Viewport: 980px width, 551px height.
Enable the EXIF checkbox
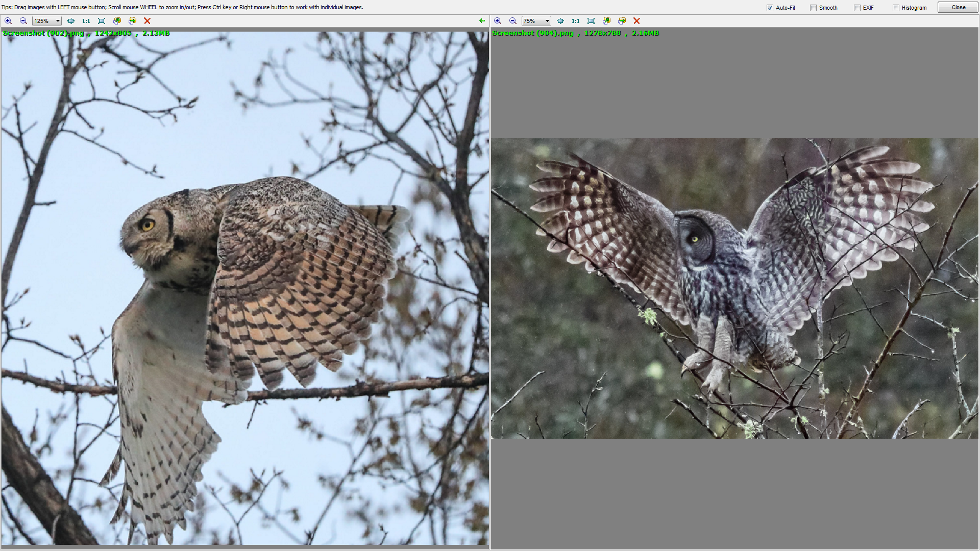pos(857,8)
